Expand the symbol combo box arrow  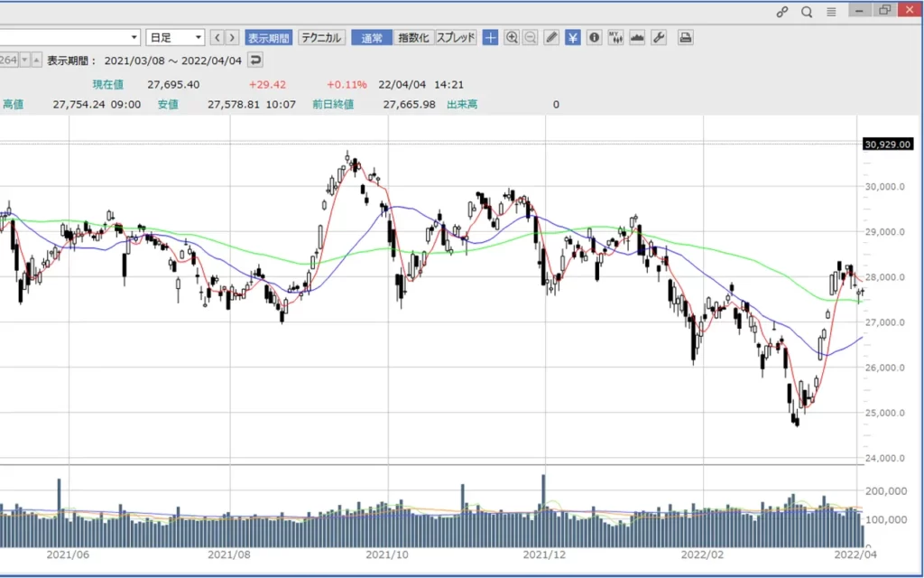click(x=134, y=37)
